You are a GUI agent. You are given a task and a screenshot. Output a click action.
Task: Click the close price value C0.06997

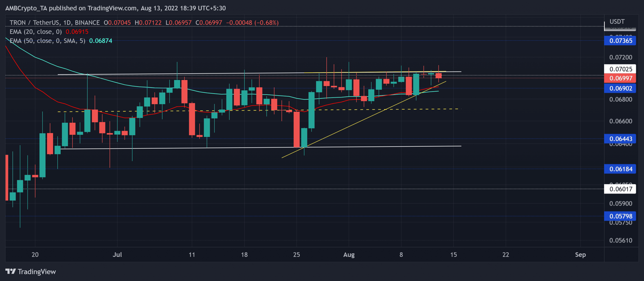[x=209, y=23]
